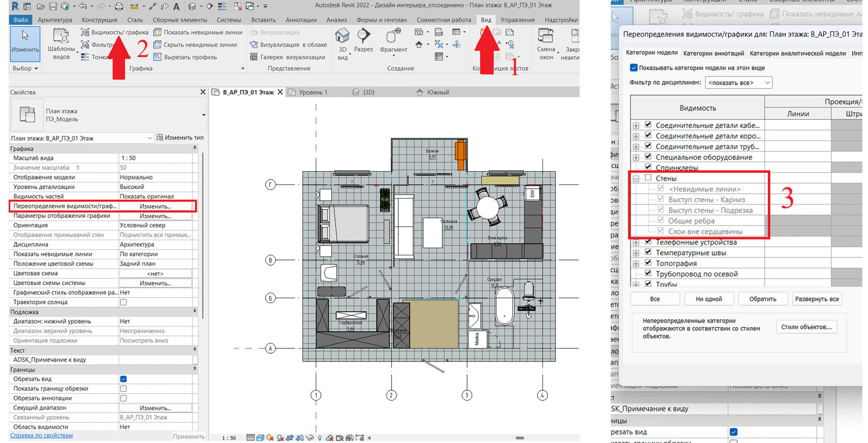868x443 pixels.
Task: Uncheck the Специальное оборудование checkbox
Action: pyautogui.click(x=648, y=157)
